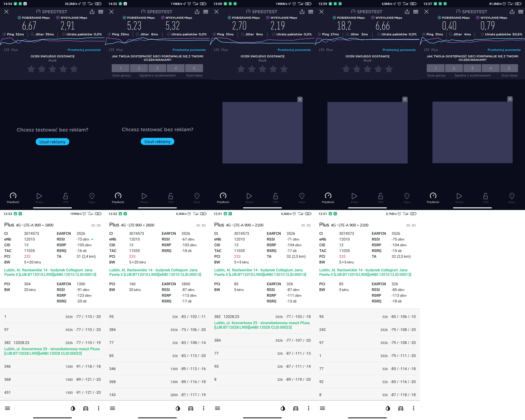
Task: Open three-dot overflow in LTE-A 900 + 1800 screen
Action: 99,408
